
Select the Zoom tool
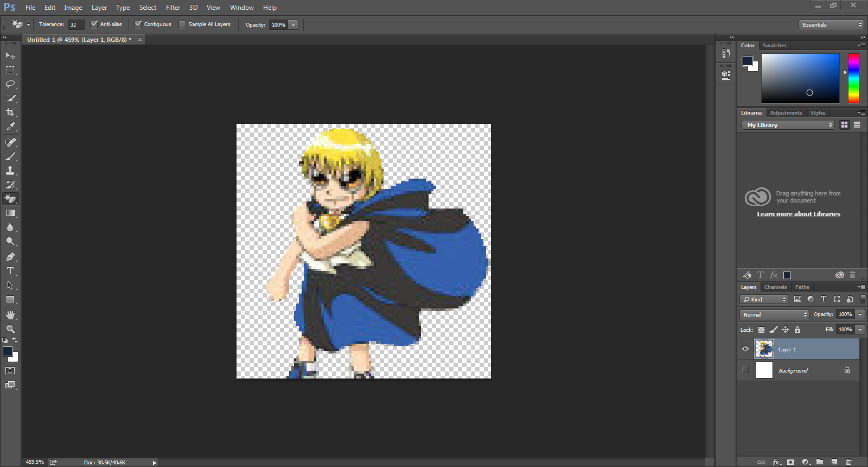(10, 329)
